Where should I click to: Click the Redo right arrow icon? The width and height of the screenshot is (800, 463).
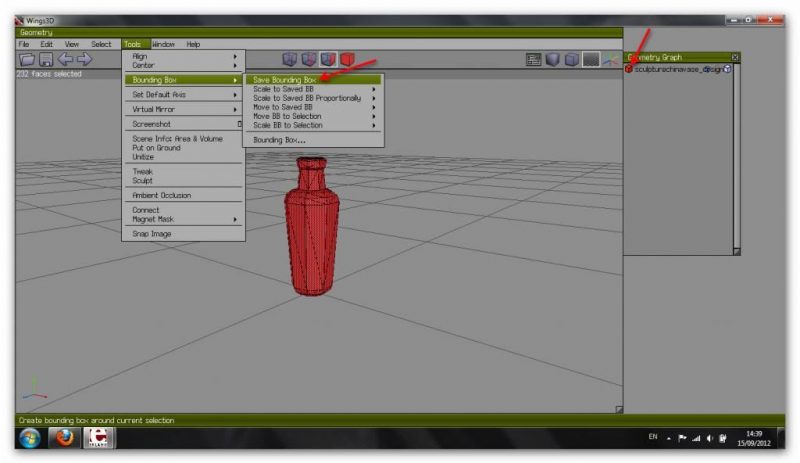tap(84, 61)
